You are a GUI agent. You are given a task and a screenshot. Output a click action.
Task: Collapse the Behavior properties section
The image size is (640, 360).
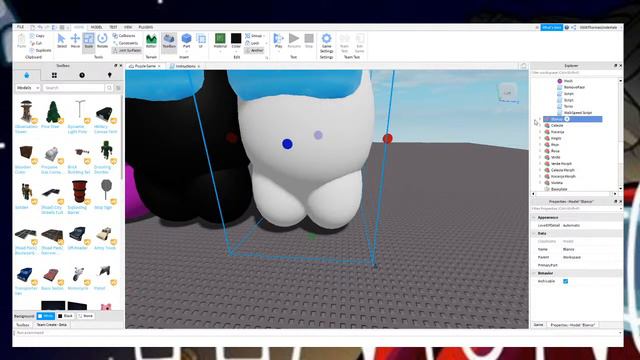(534, 273)
